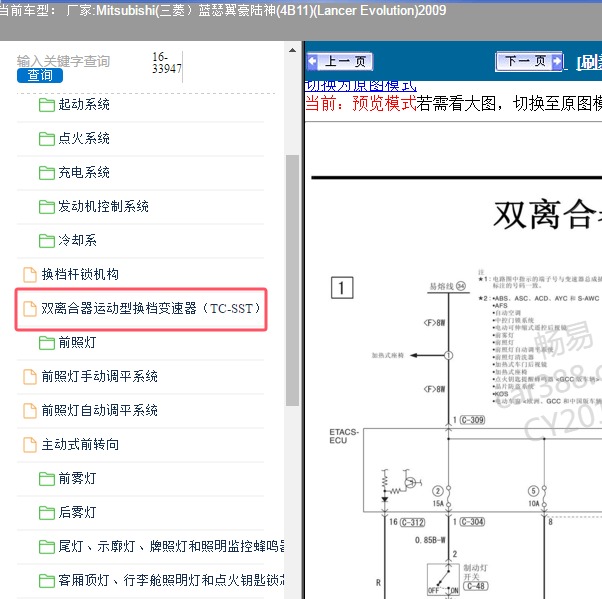
Task: Select 双离合器运动型换档变速器（TC-SST） entry
Action: coord(150,308)
